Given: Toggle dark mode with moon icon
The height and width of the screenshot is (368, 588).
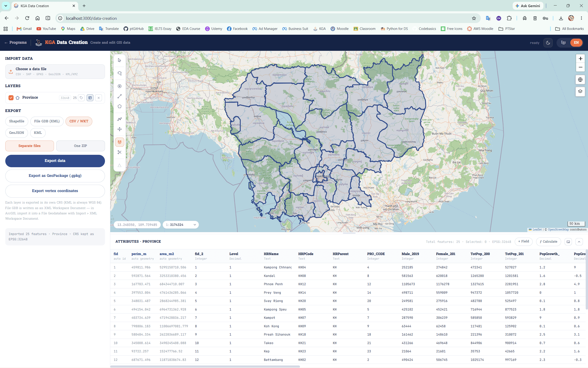Looking at the screenshot, I should pyautogui.click(x=548, y=43).
